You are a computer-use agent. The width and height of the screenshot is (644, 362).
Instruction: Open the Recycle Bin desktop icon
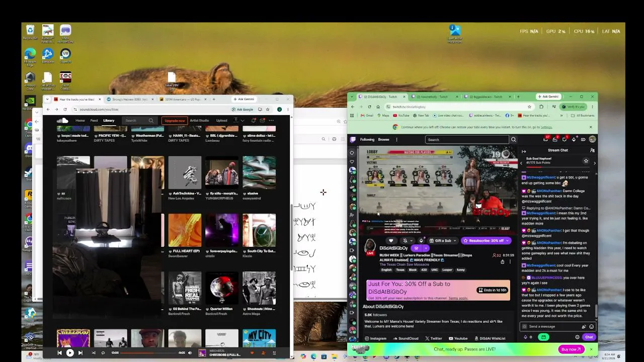click(30, 32)
